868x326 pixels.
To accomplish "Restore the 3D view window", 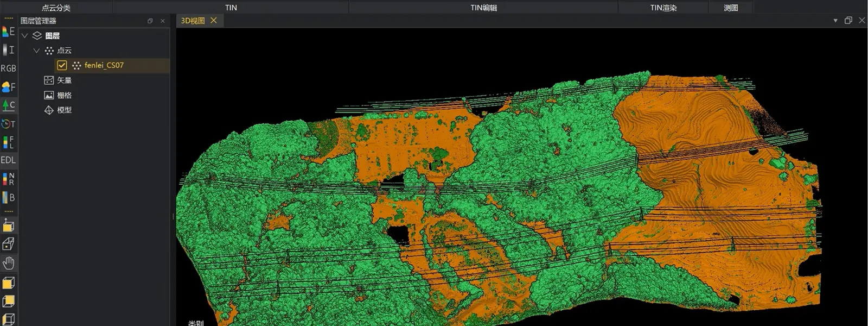I will pyautogui.click(x=848, y=21).
